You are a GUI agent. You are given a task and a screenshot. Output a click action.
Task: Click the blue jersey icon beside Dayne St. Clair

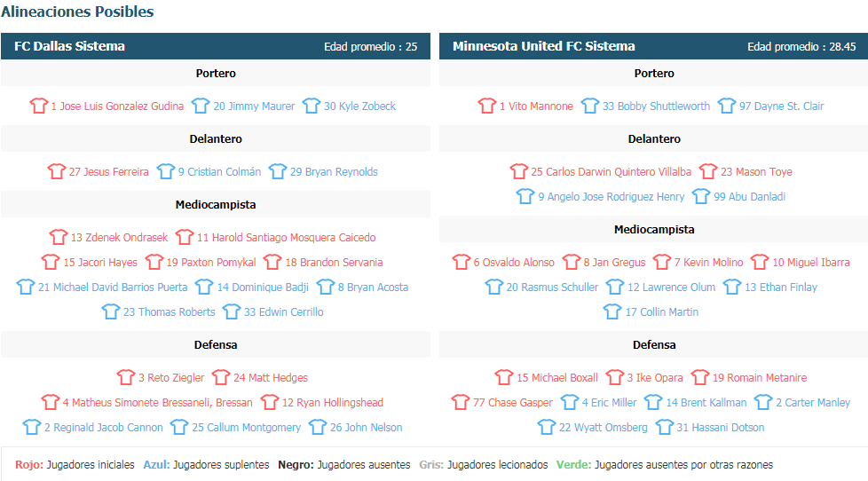pos(726,106)
